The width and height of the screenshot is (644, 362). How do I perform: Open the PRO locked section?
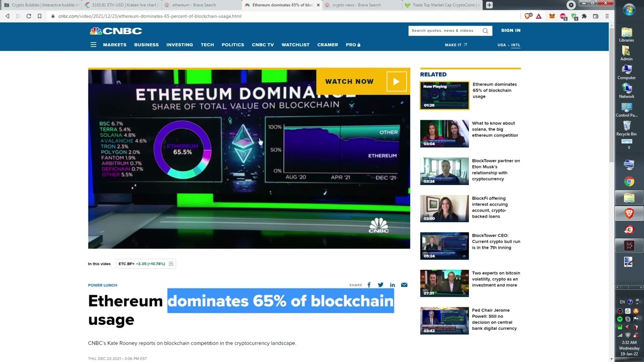(353, 45)
